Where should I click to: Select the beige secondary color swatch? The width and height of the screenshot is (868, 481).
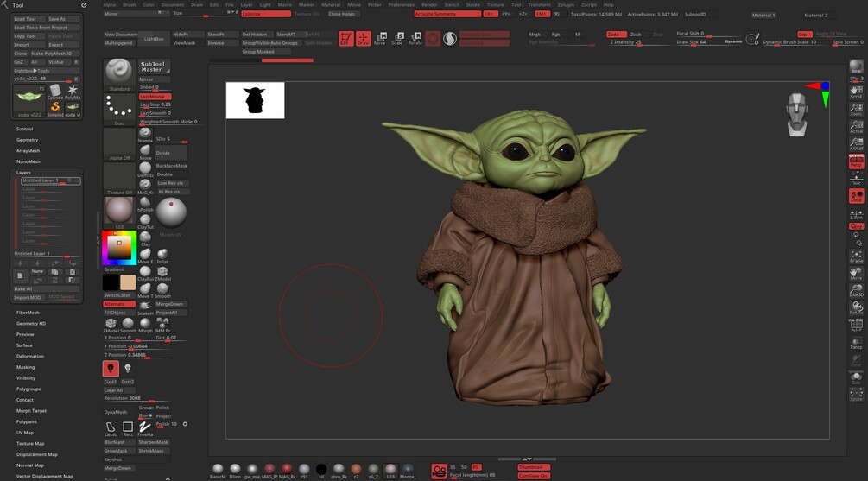click(127, 282)
